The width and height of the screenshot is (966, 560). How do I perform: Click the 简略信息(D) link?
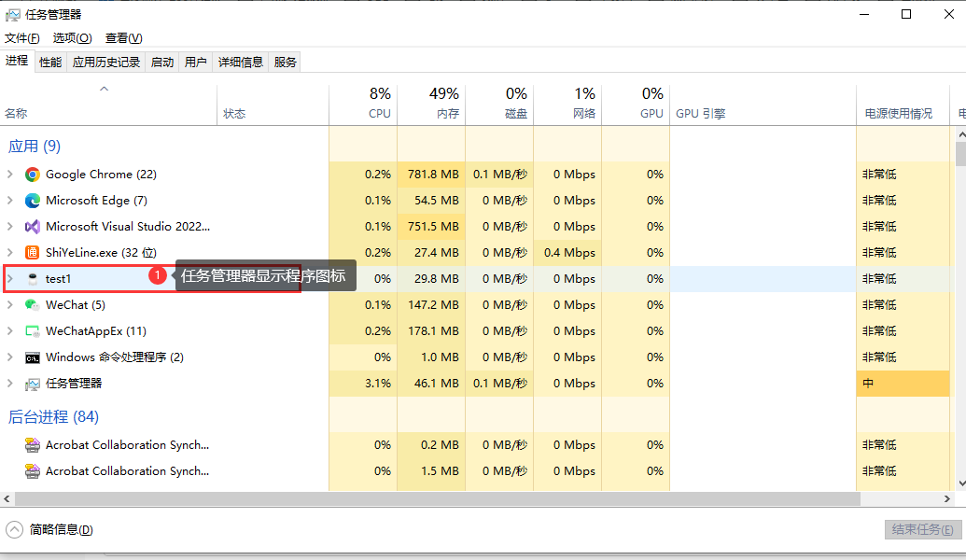click(x=61, y=530)
